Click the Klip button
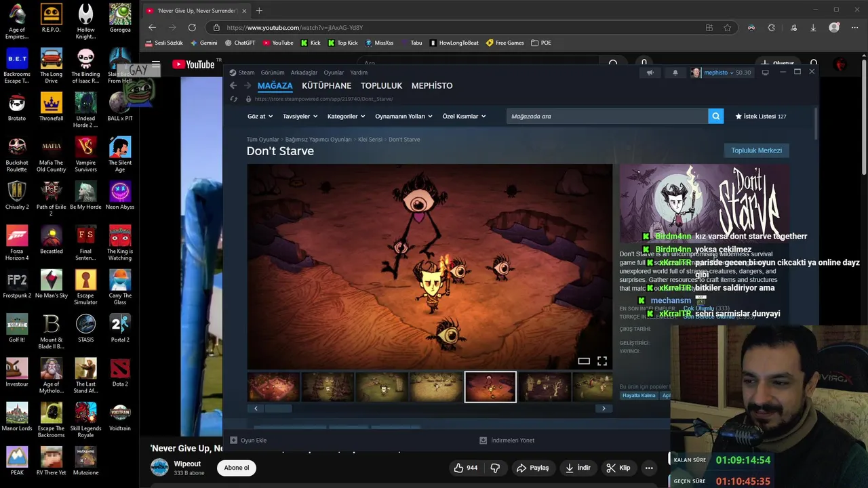 618,468
